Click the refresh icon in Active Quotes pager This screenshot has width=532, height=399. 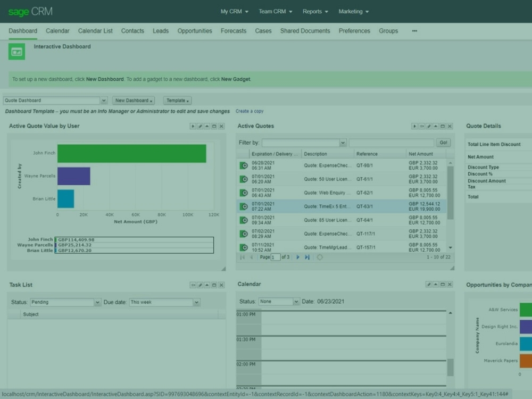point(320,257)
